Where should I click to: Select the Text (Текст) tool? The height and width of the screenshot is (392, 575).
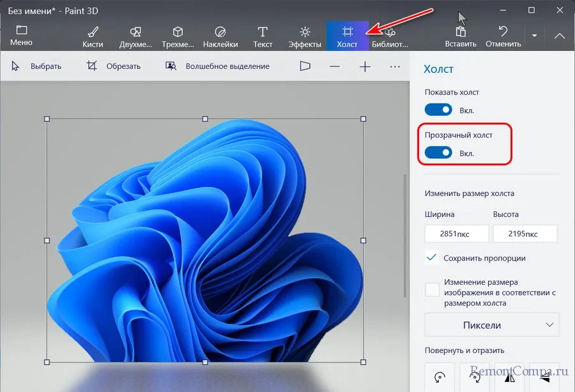[x=263, y=36]
